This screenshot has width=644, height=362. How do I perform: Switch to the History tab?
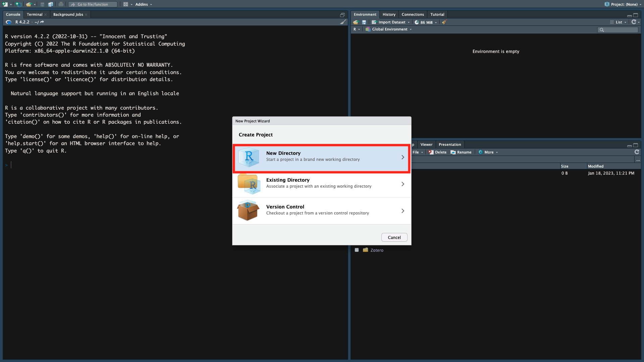click(x=389, y=14)
